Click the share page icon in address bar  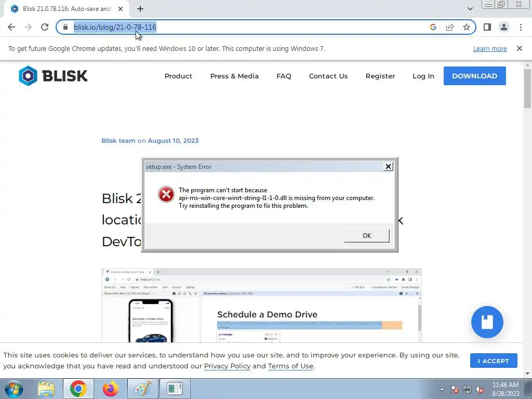pos(450,27)
